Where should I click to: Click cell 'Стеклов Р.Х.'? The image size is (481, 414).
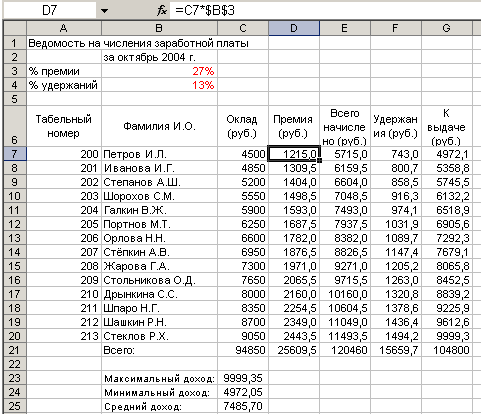click(159, 336)
